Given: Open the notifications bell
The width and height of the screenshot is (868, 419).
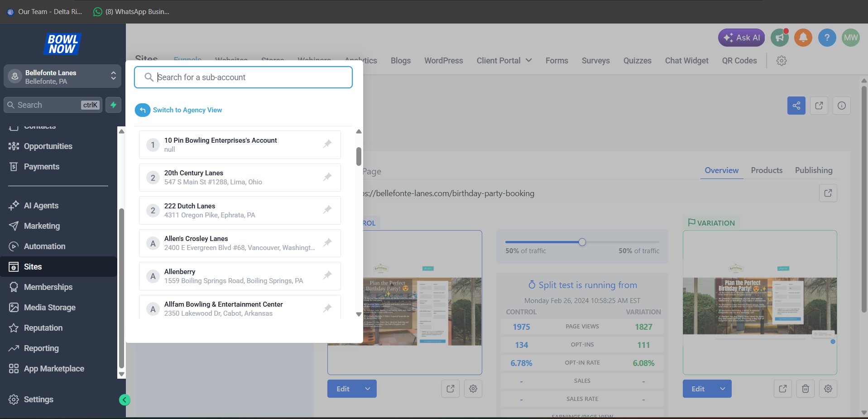Looking at the screenshot, I should [x=803, y=38].
